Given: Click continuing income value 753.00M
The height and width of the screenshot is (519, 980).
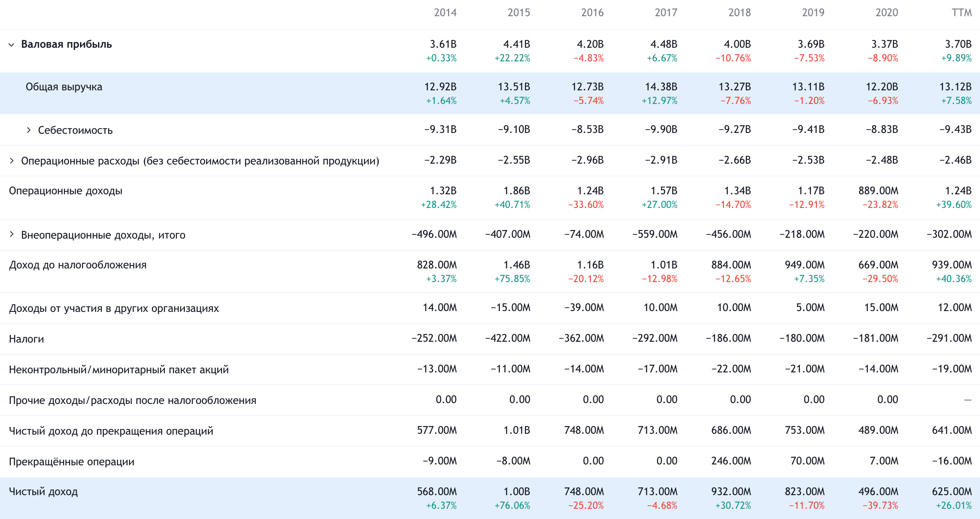Looking at the screenshot, I should pyautogui.click(x=805, y=430).
